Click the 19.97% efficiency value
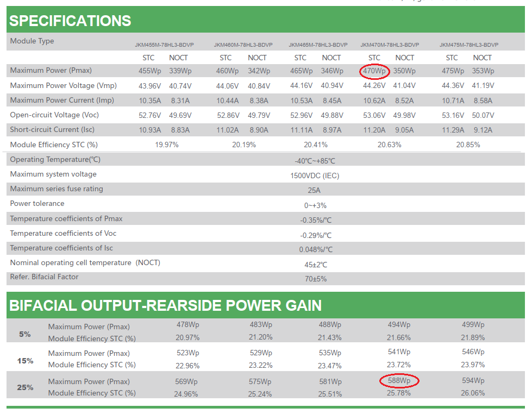 (x=167, y=145)
